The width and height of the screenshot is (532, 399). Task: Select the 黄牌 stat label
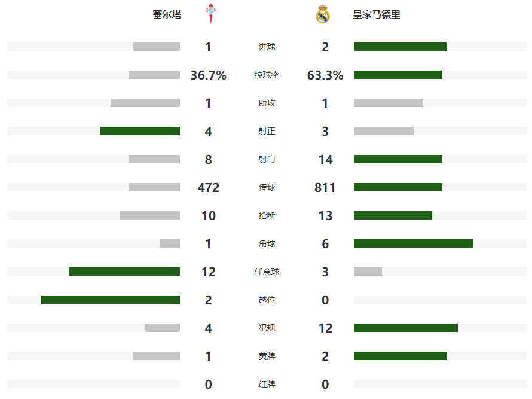[267, 357]
